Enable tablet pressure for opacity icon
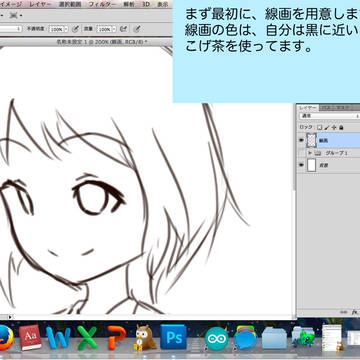360x360 pixels. (x=76, y=29)
